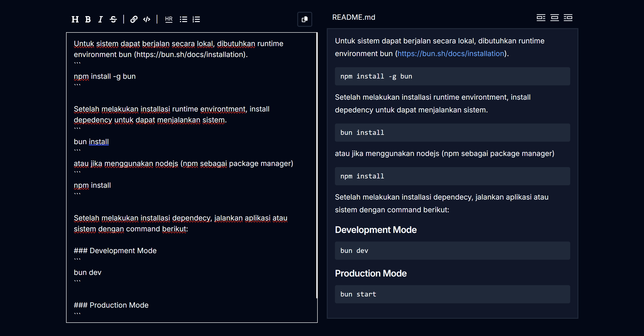This screenshot has width=644, height=336.
Task: Insert a bulleted list
Action: click(x=183, y=19)
